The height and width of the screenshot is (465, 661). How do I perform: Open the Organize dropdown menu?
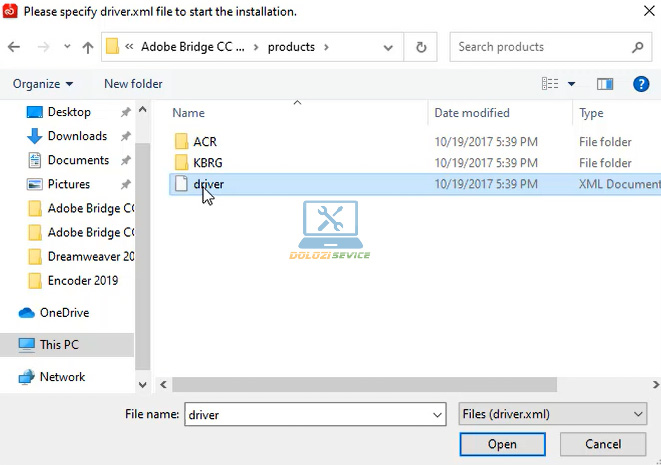pos(43,84)
